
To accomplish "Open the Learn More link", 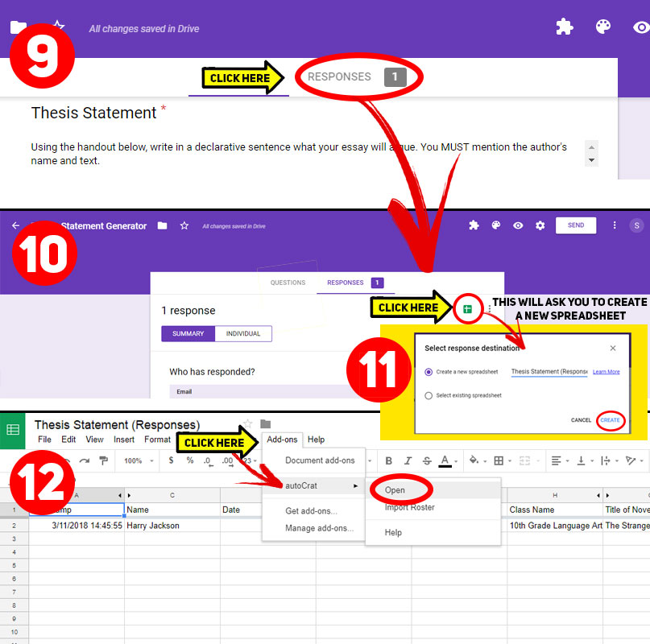I will [606, 372].
